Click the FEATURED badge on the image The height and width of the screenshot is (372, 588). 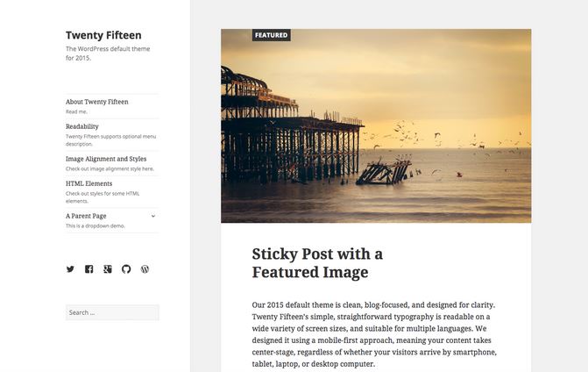coord(271,35)
